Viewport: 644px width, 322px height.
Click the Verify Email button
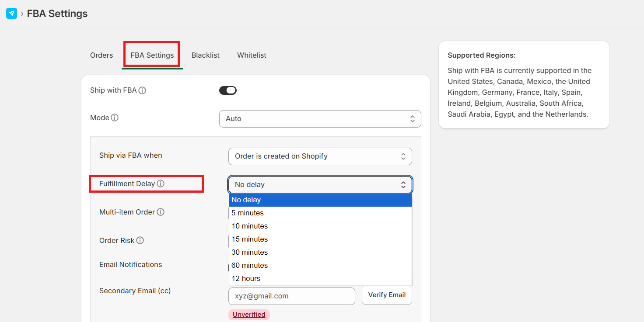387,295
